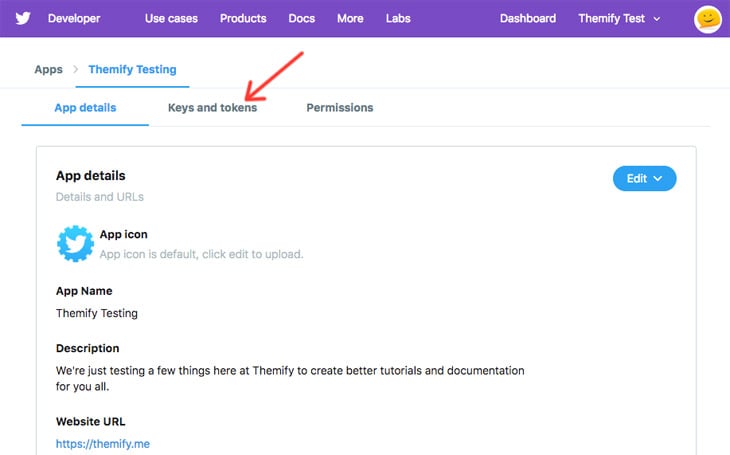Expand the Themify Test account dropdown

(x=619, y=19)
